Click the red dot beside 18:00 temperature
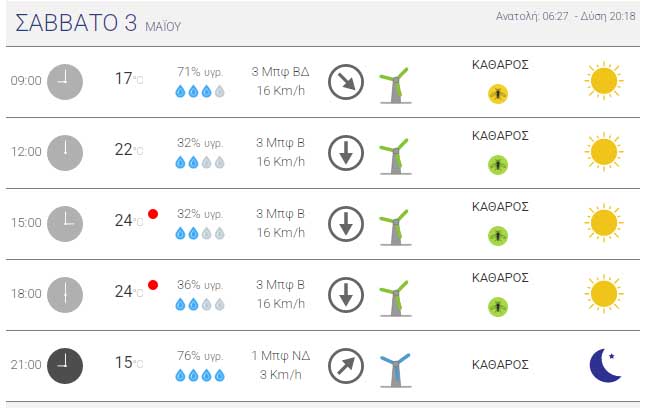650x408 pixels. [x=153, y=285]
